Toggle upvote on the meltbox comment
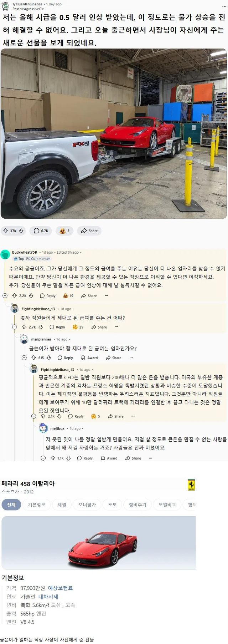This screenshot has height=644, width=228. (x=53, y=458)
